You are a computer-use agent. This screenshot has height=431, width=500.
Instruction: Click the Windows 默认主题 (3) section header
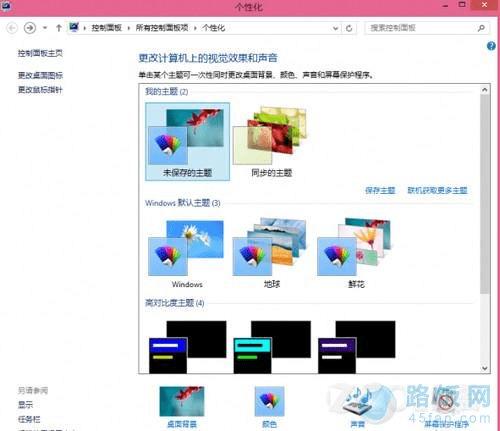click(183, 203)
